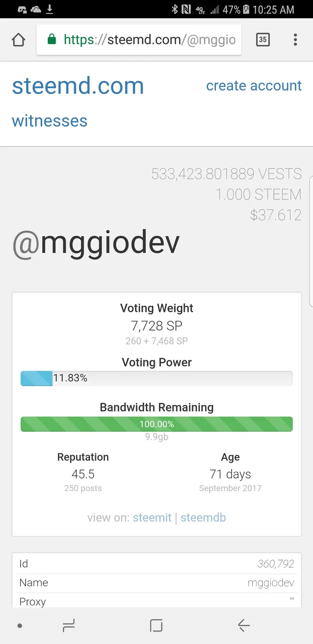Open the tab switcher showing 35 tabs
The image size is (313, 644).
tap(263, 40)
